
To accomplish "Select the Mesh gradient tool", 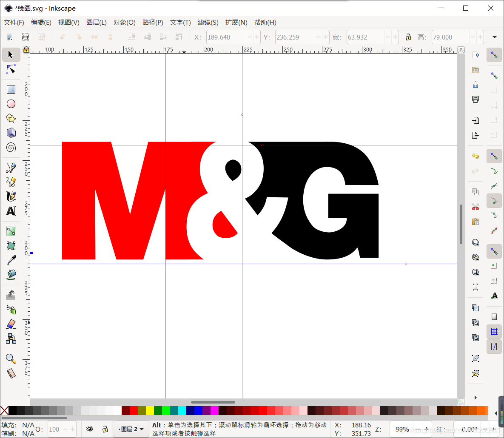I will (x=11, y=246).
